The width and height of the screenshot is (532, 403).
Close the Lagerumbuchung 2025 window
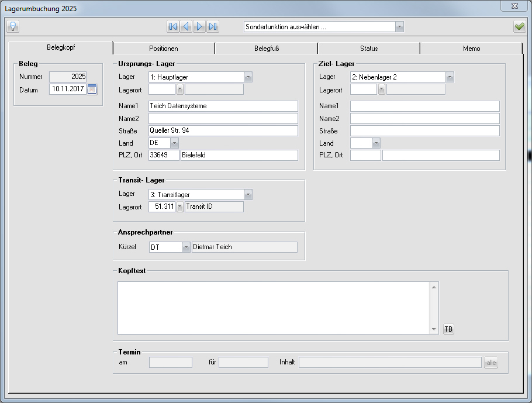pos(514,6)
